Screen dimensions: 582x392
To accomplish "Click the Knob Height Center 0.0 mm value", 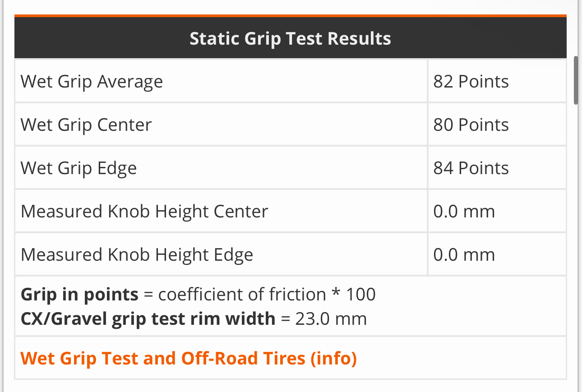I will pyautogui.click(x=464, y=212).
